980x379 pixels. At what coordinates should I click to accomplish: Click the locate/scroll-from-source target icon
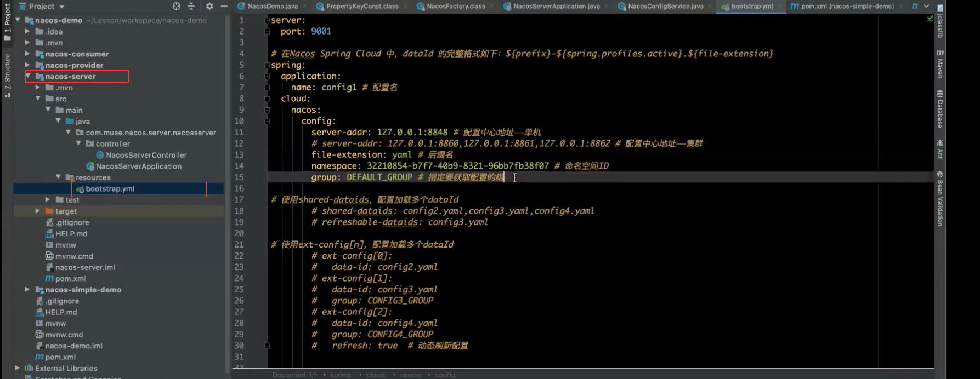[177, 6]
